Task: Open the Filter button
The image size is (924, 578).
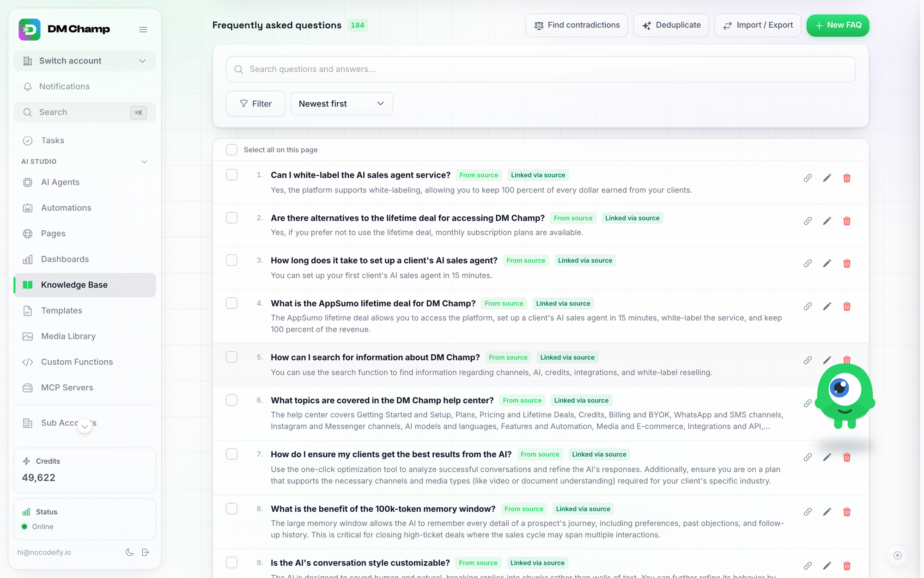Action: 255,104
